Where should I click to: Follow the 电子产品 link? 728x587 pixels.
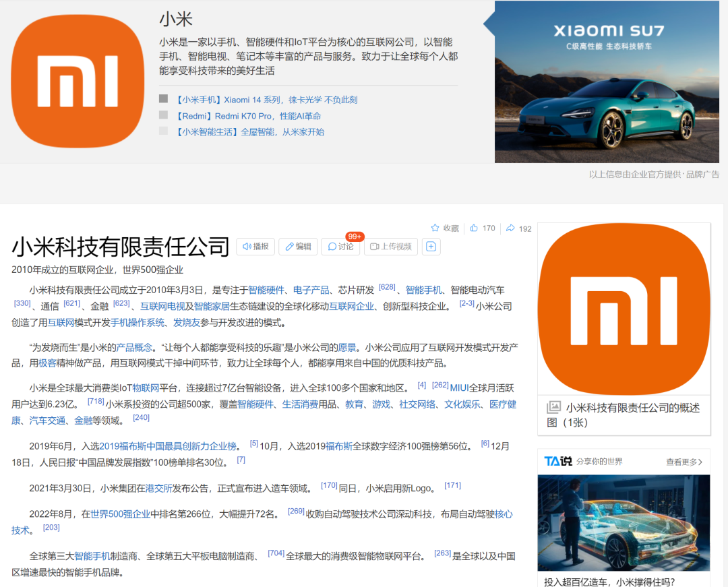pos(311,290)
